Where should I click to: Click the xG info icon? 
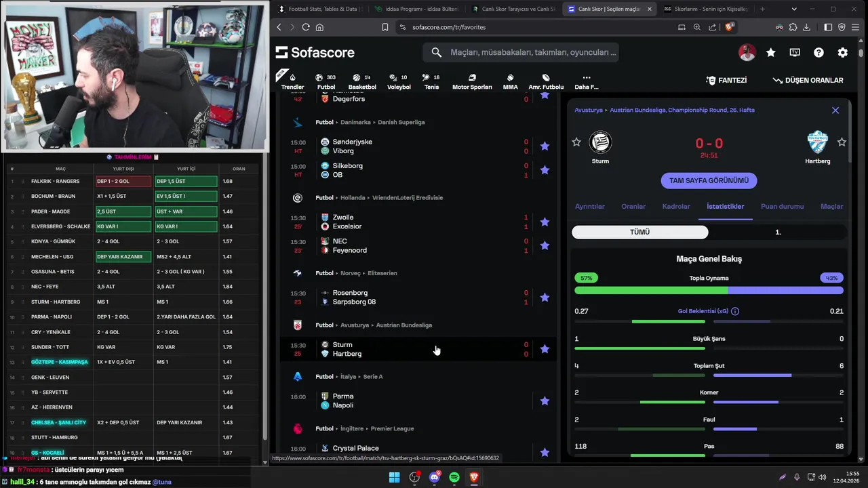tap(735, 311)
